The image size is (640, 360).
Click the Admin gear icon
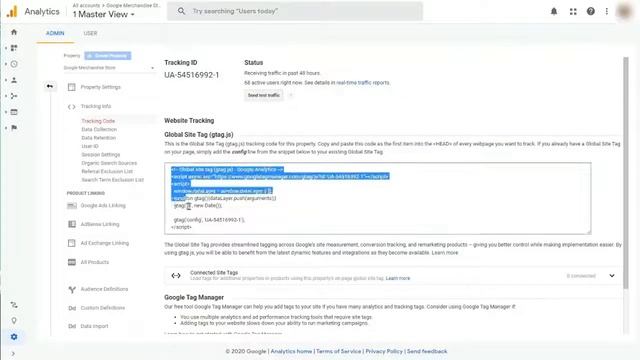point(14,337)
